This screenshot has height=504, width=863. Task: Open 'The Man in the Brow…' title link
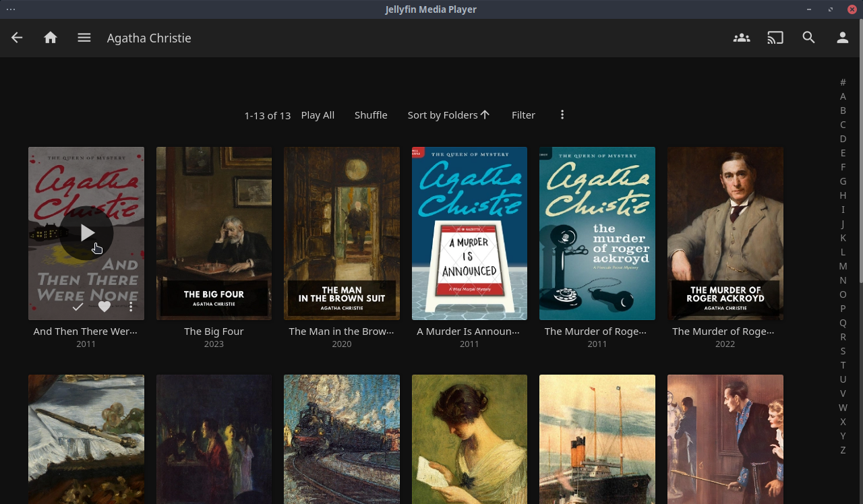tap(342, 332)
